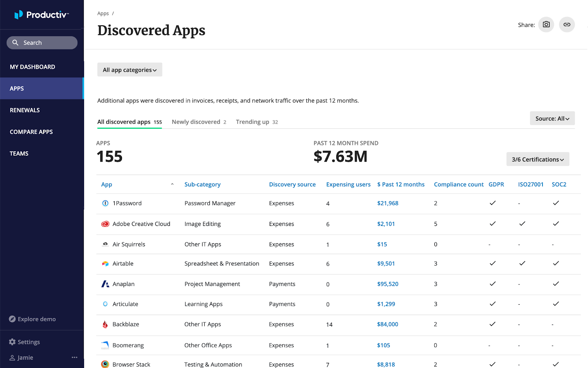Copy the share link icon
This screenshot has height=368, width=588.
point(567,24)
